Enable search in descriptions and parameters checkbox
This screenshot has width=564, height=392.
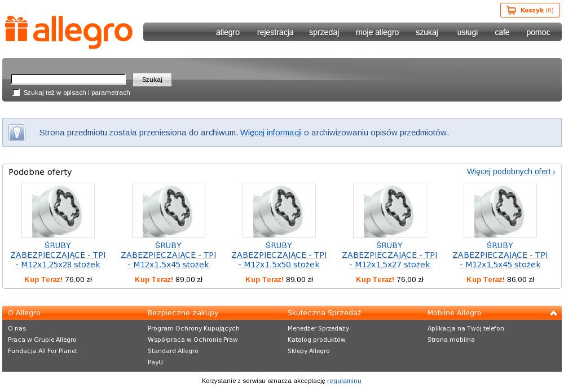[x=16, y=93]
